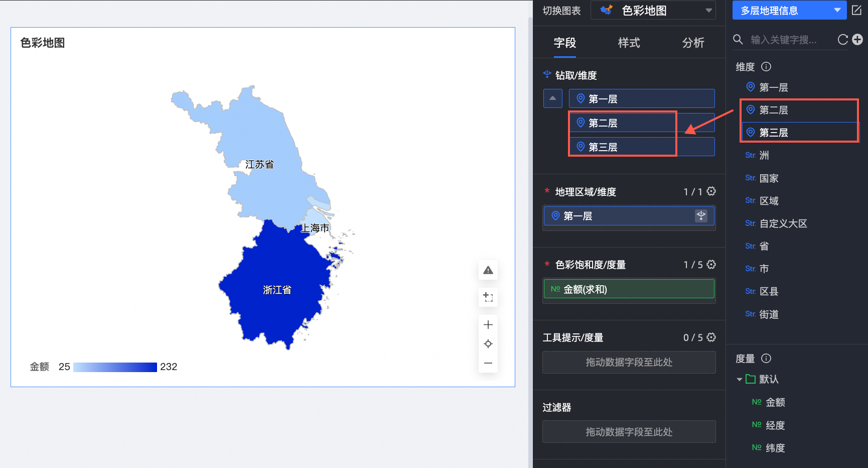The image size is (868, 468).
Task: Click the drill icon on 第一层 geo field
Action: point(701,216)
